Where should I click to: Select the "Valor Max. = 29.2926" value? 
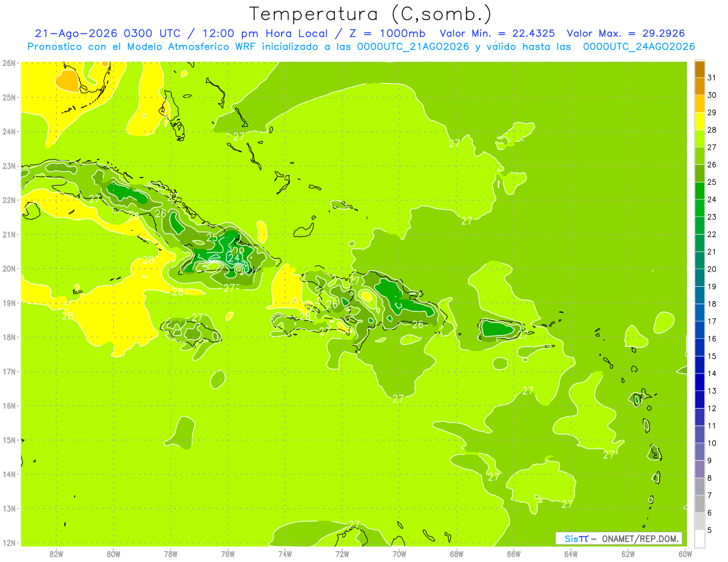626,33
